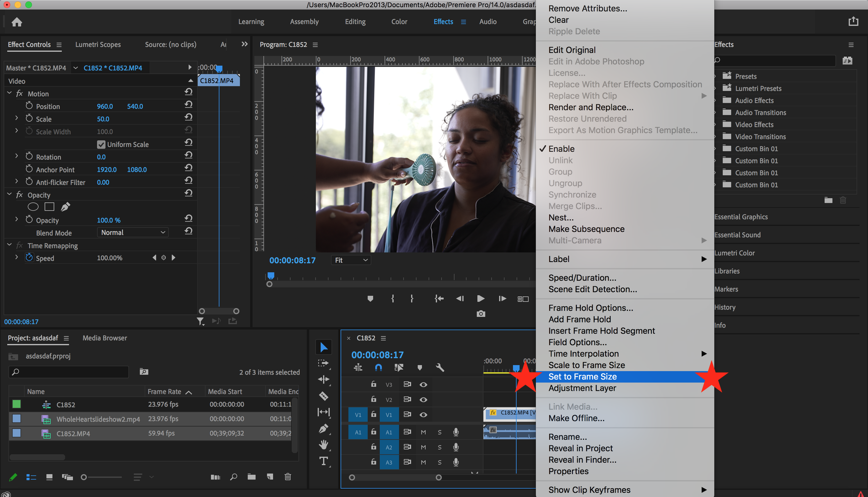868x497 pixels.
Task: Select the Type tool
Action: [x=324, y=461]
